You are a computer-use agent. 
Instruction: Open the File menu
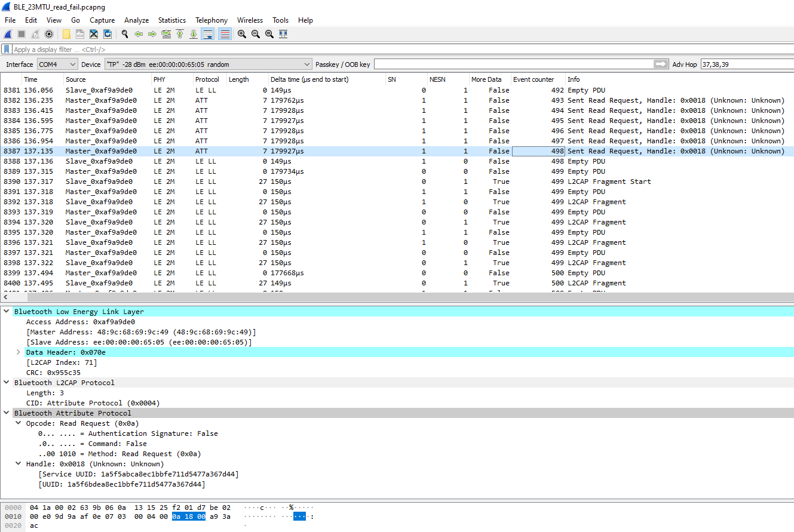click(x=10, y=20)
